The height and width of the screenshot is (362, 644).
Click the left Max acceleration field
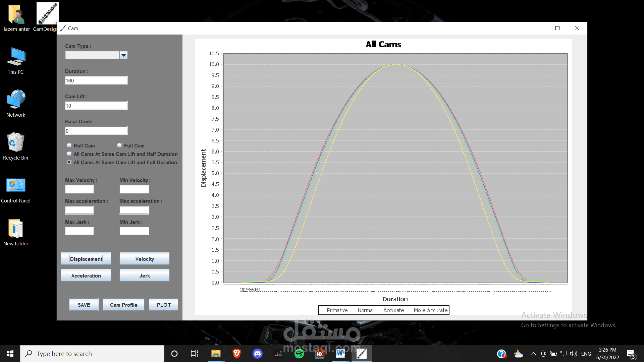(x=79, y=210)
